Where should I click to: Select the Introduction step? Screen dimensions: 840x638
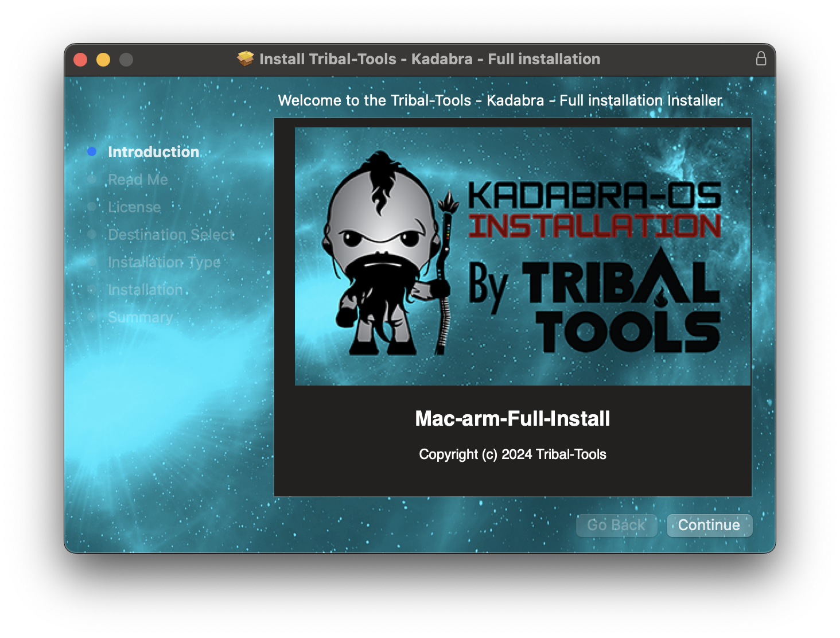pos(154,151)
